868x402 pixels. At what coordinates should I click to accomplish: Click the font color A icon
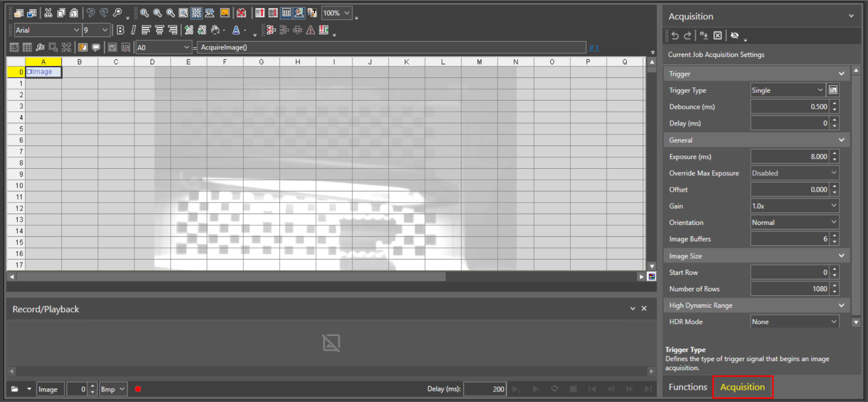[236, 30]
